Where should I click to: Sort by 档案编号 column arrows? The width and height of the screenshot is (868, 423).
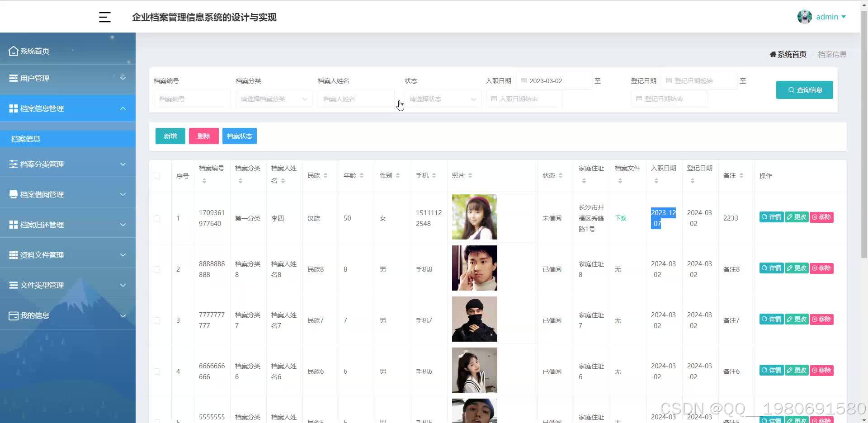click(204, 181)
